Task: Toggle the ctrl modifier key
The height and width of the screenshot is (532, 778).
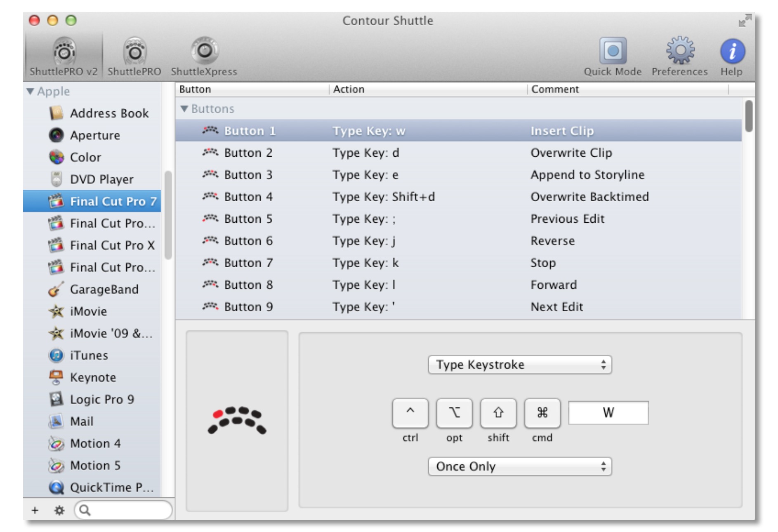Action: [410, 413]
